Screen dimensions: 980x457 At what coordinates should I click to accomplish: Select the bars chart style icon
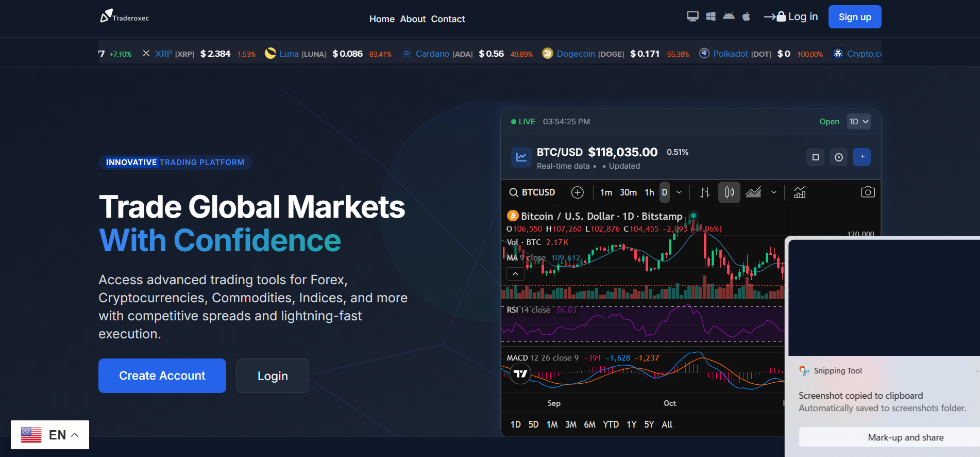(x=705, y=192)
